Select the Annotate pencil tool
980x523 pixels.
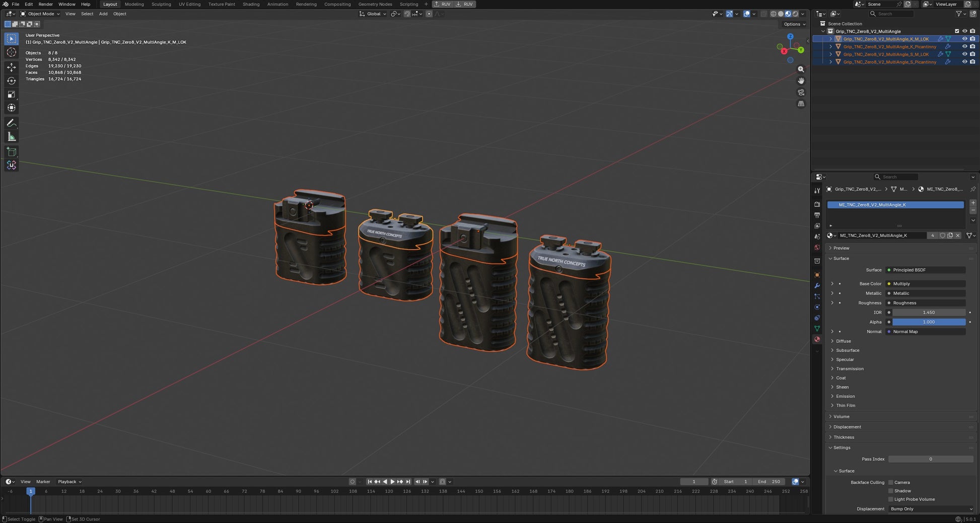click(x=12, y=123)
